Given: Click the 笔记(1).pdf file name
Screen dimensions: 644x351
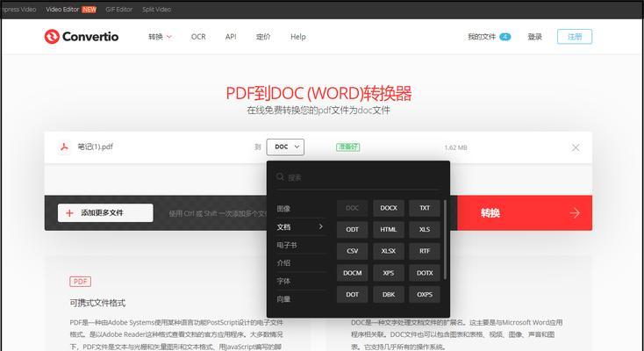Looking at the screenshot, I should 96,147.
